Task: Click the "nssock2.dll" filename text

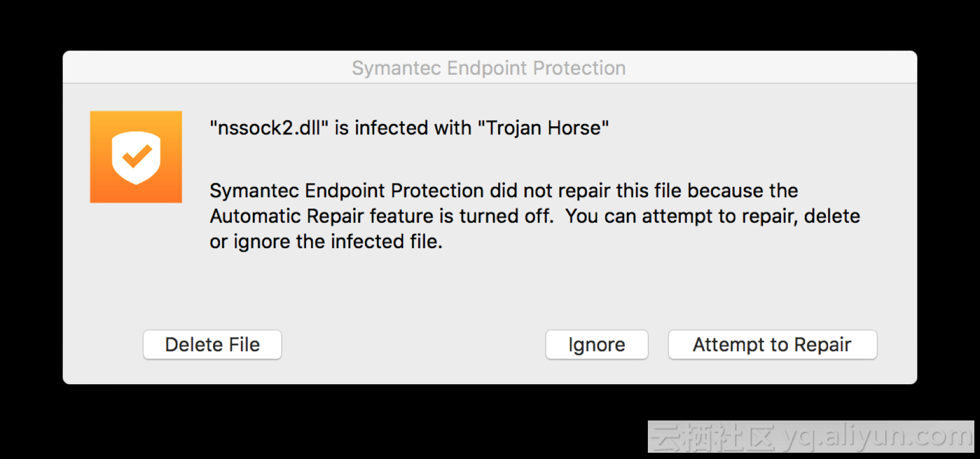Action: pyautogui.click(x=269, y=128)
